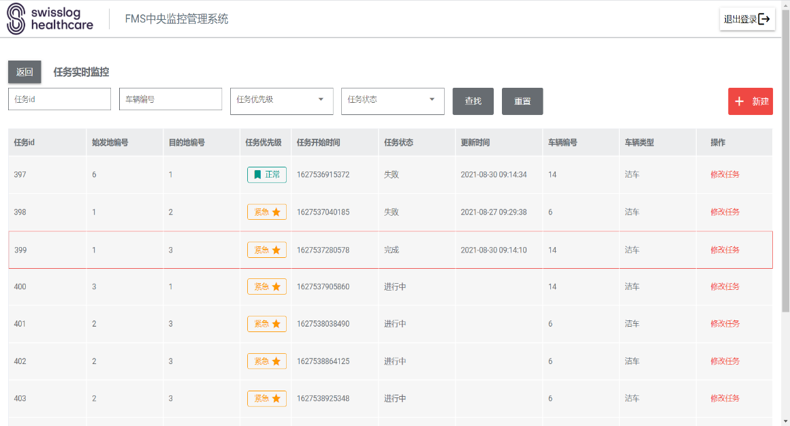Click the 紧急 star badge for task 400
Image resolution: width=790 pixels, height=426 pixels.
pyautogui.click(x=267, y=287)
